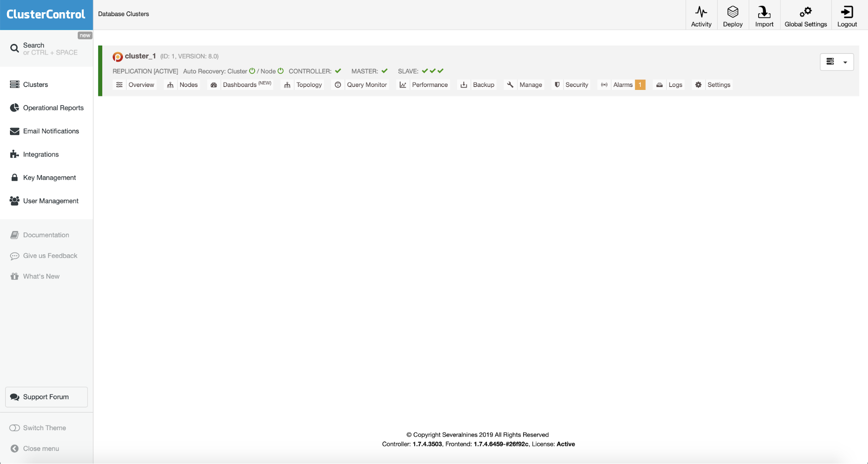The height and width of the screenshot is (464, 868).
Task: Click the Security shield icon
Action: tap(557, 85)
